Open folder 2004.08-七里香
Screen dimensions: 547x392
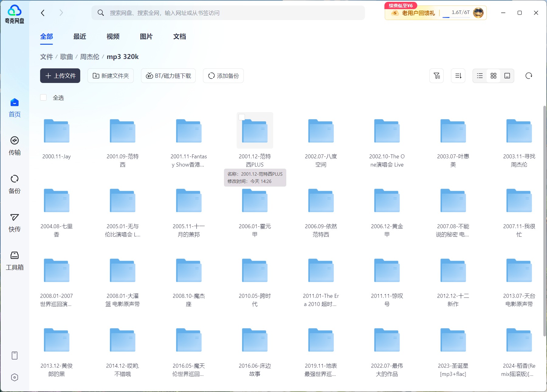coord(57,201)
